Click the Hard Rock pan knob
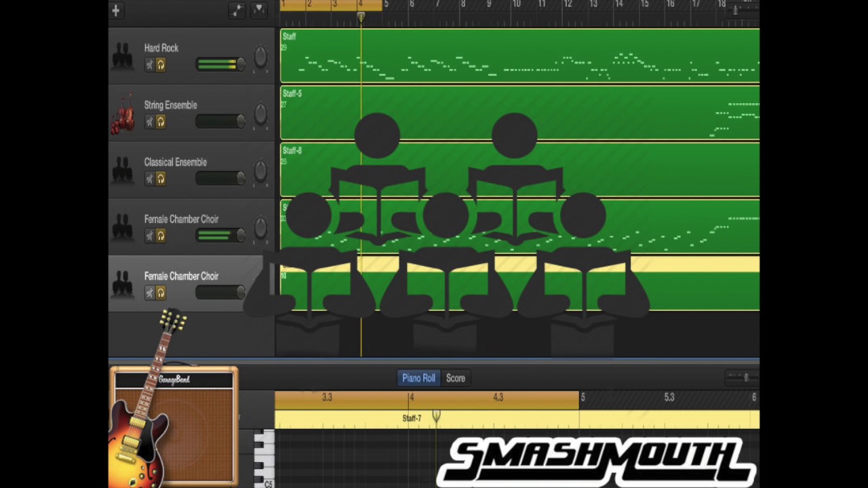Image resolution: width=868 pixels, height=488 pixels. click(x=260, y=57)
